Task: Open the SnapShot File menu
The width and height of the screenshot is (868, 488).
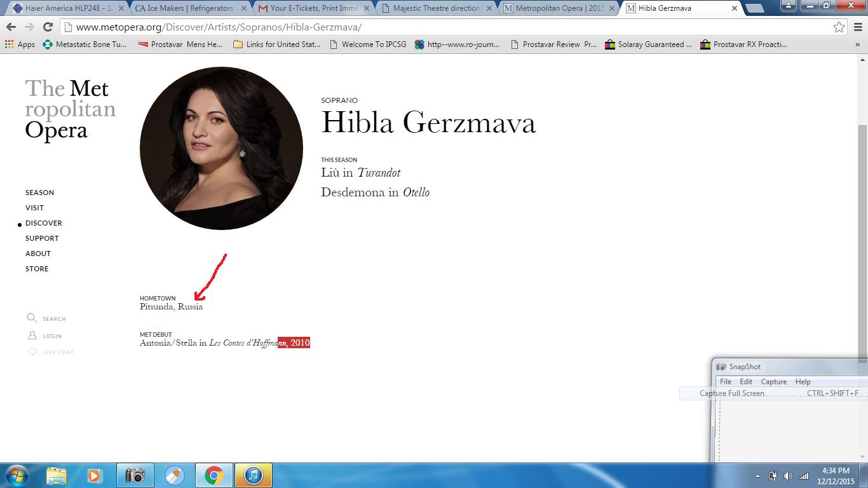Action: pyautogui.click(x=725, y=382)
